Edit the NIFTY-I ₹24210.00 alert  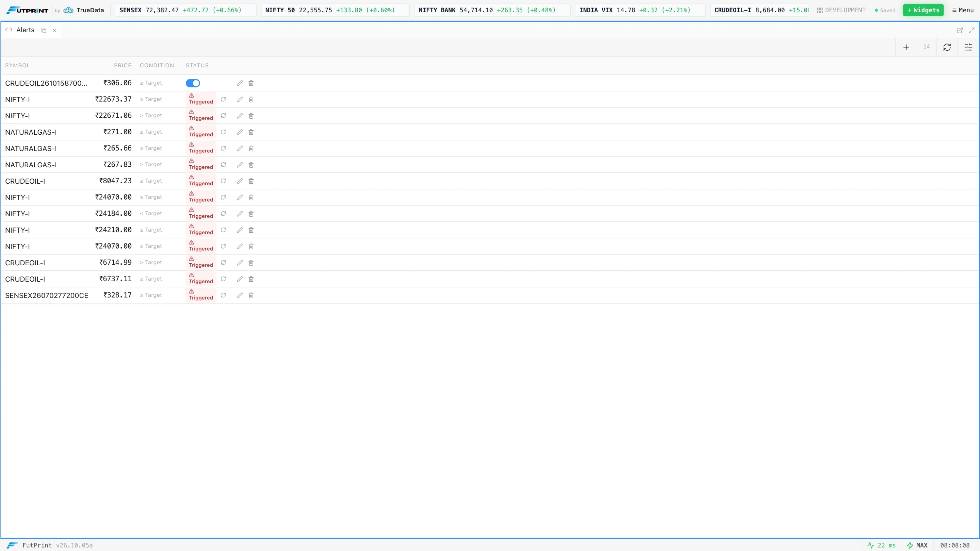pos(240,230)
